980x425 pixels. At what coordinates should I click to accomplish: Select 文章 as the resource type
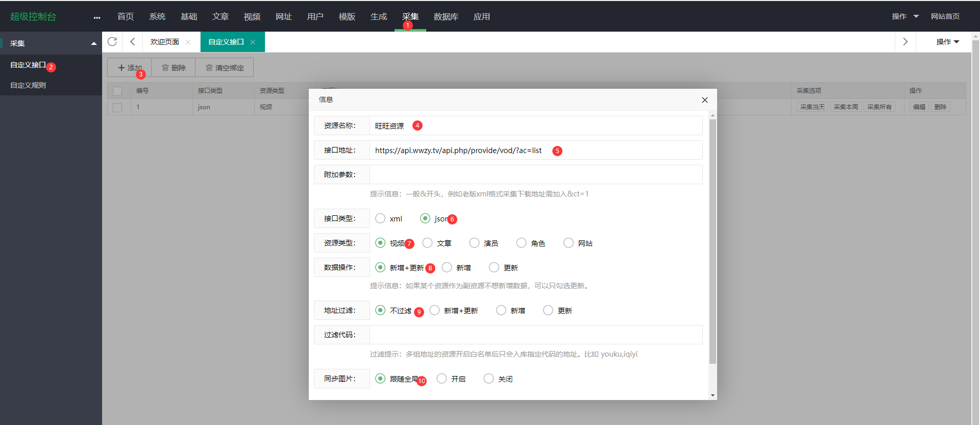[428, 243]
